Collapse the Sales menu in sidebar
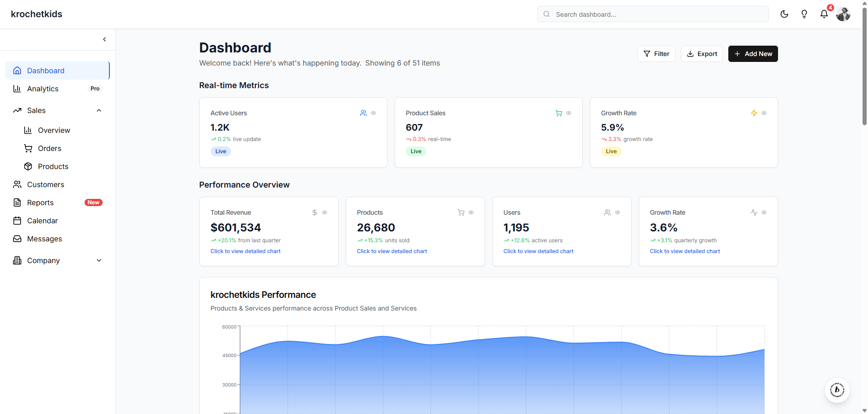The width and height of the screenshot is (868, 414). point(99,110)
